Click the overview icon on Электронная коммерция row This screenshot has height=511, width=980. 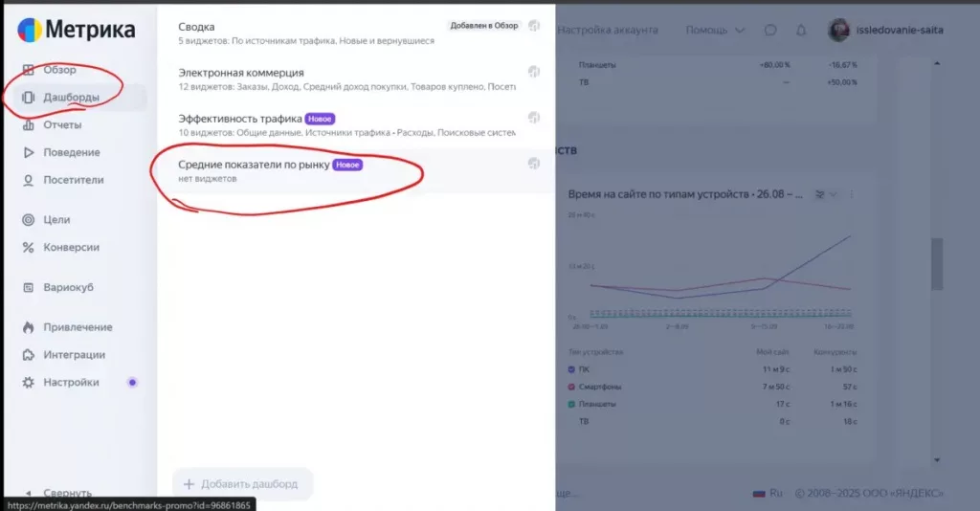[534, 72]
